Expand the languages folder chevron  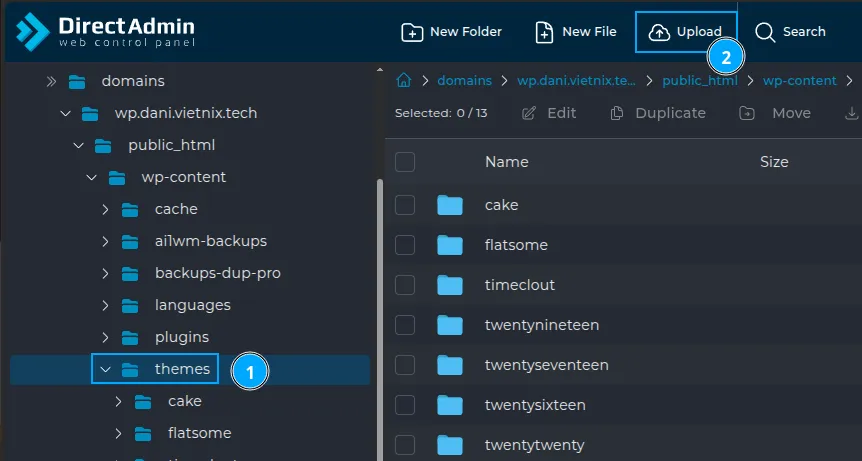105,306
